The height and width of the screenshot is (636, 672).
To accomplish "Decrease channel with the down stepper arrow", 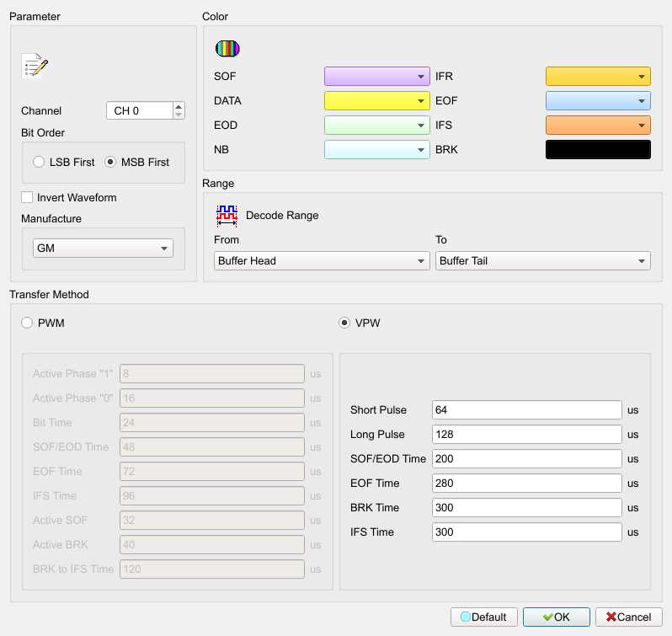I will [179, 115].
